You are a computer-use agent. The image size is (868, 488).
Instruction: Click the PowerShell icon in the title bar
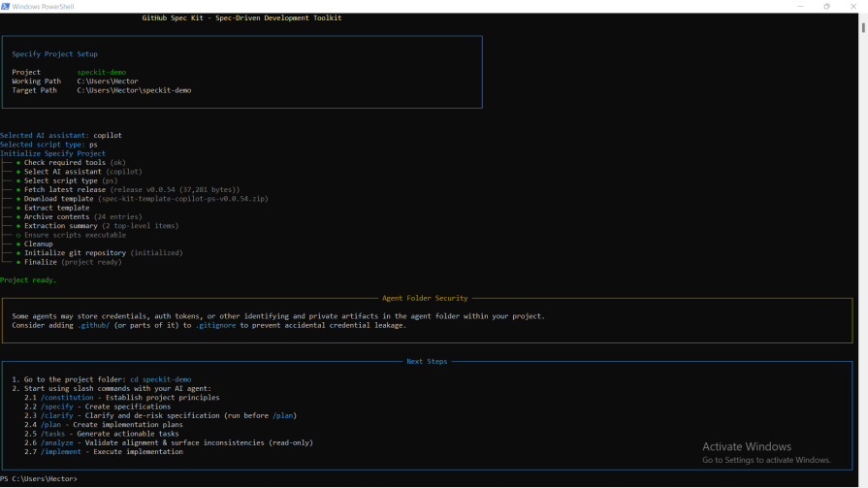[6, 6]
